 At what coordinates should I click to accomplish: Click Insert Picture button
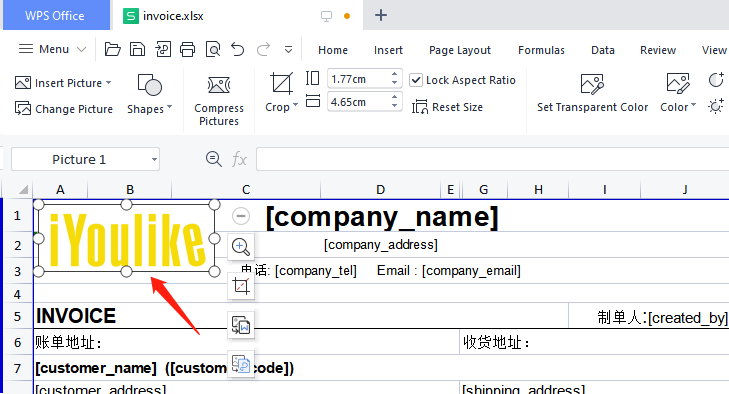click(58, 83)
